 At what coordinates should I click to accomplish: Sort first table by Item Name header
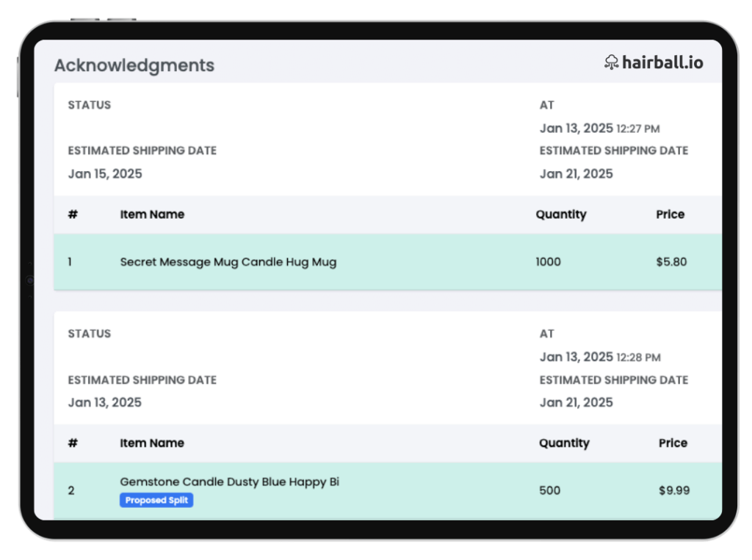click(x=152, y=214)
